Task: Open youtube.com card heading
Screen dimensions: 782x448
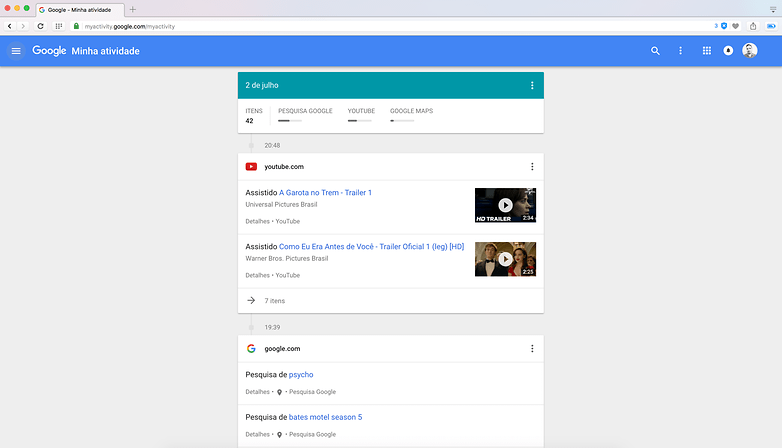Action: coord(284,167)
